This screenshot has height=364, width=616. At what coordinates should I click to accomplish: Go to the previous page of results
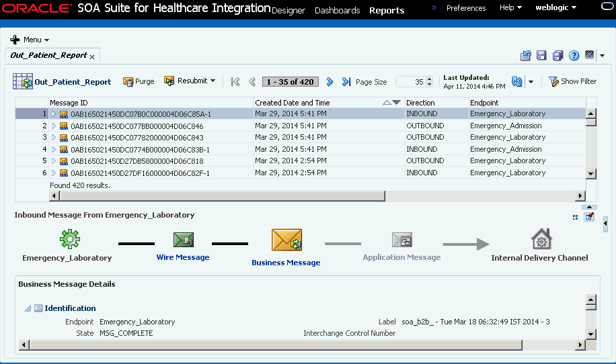[x=252, y=81]
